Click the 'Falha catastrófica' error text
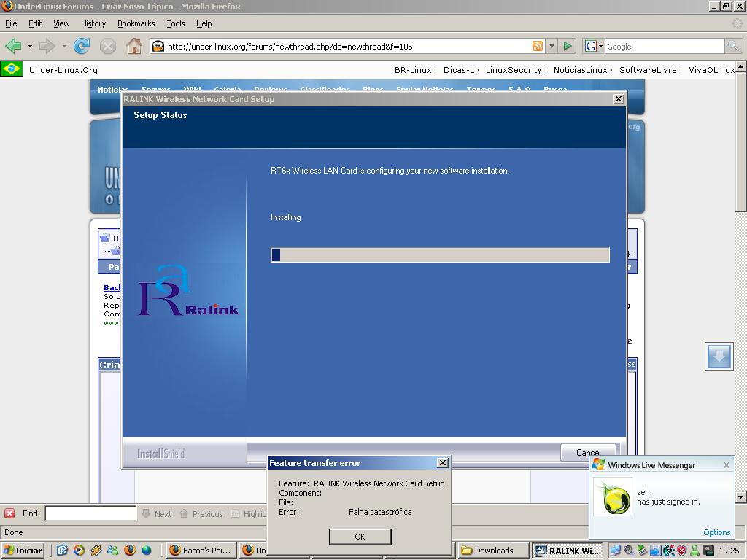Image resolution: width=747 pixels, height=560 pixels. [x=380, y=512]
